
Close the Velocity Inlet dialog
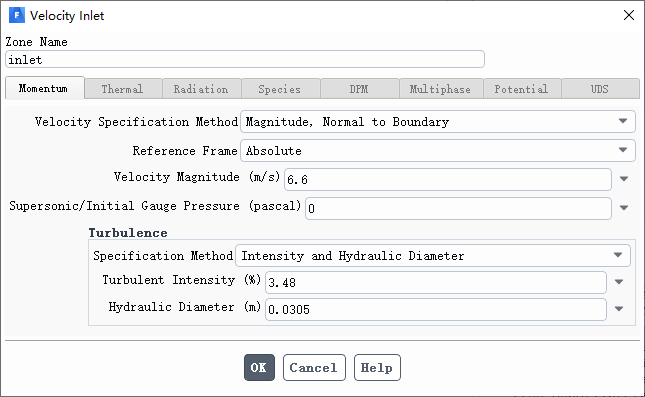(x=629, y=16)
